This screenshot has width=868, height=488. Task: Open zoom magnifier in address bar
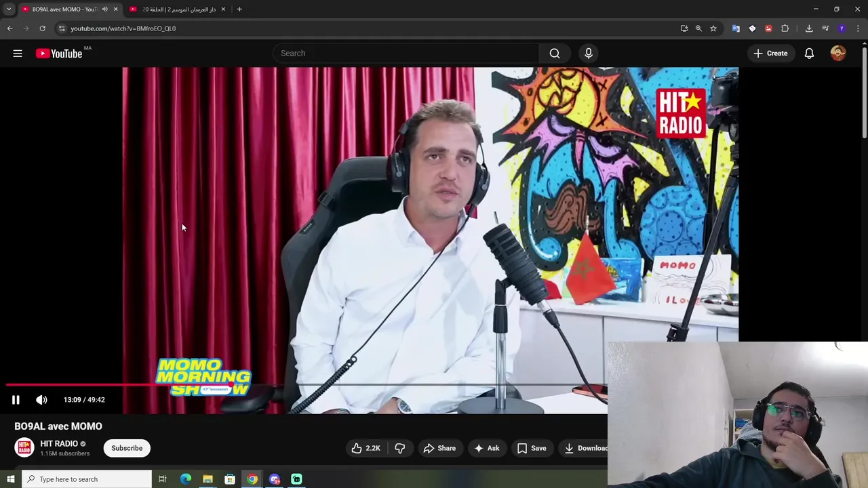pos(698,28)
